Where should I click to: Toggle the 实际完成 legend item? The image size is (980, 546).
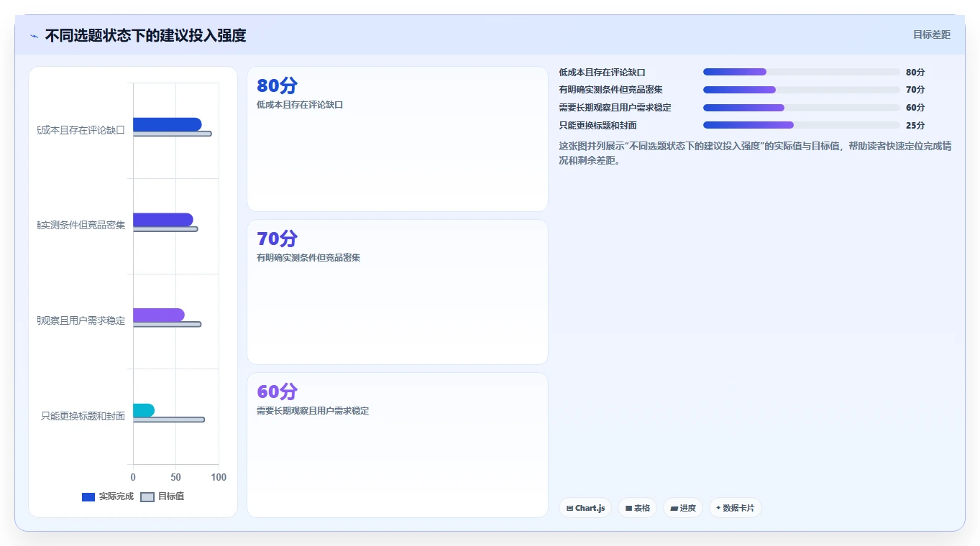click(x=108, y=496)
